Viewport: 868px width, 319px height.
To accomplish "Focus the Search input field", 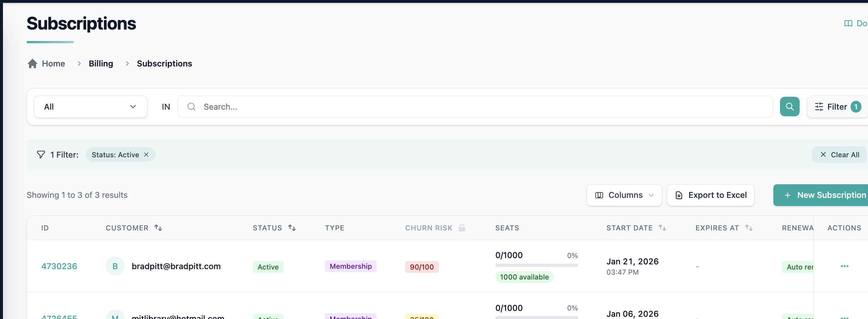I will click(475, 107).
